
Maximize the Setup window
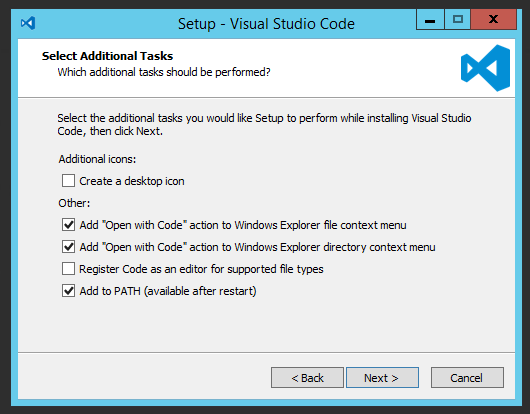(458, 20)
